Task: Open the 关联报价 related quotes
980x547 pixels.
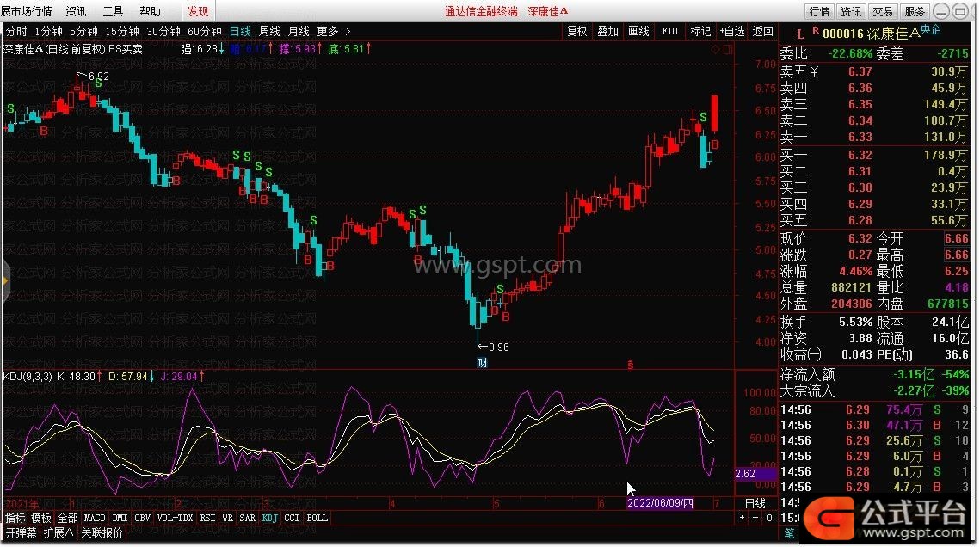Action: click(x=102, y=532)
